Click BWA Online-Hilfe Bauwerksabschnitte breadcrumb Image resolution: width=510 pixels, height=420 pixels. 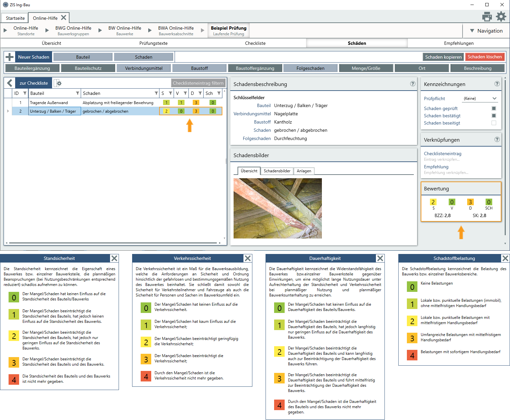(x=176, y=31)
